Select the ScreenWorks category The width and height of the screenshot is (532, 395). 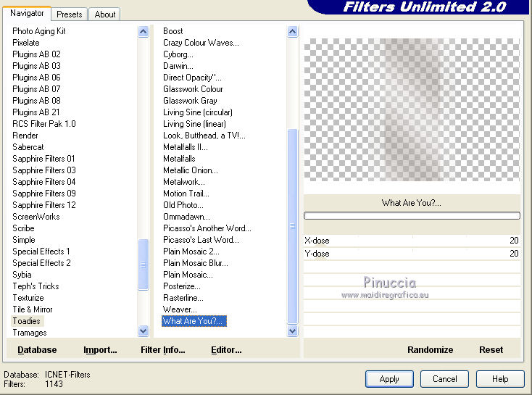[36, 217]
